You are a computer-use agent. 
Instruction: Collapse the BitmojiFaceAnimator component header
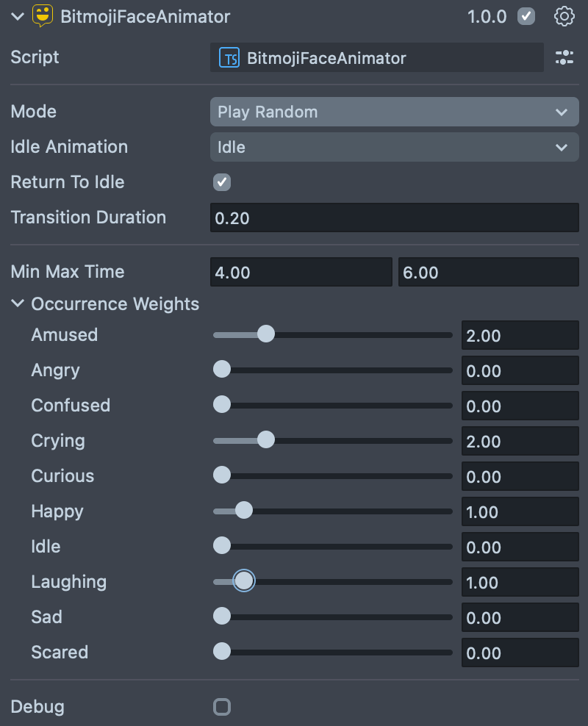point(18,16)
